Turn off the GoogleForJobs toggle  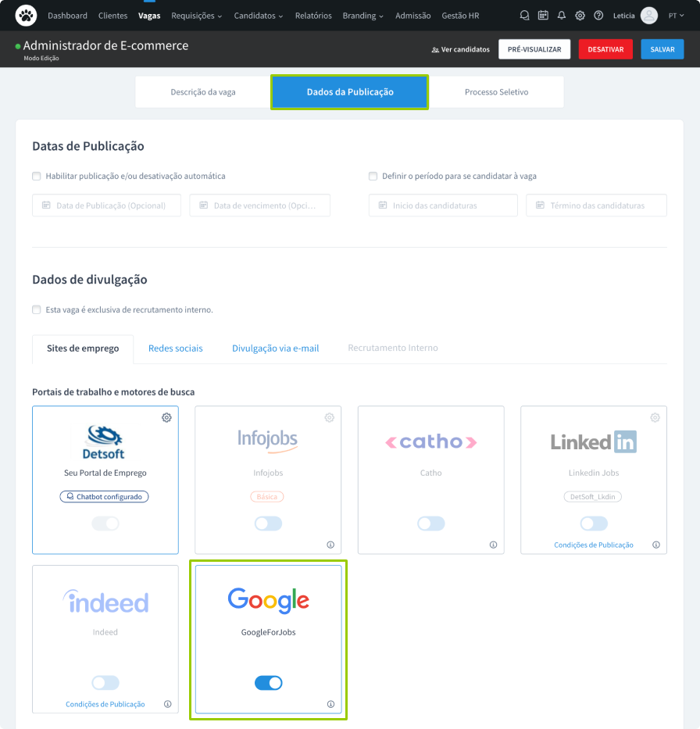click(x=268, y=683)
